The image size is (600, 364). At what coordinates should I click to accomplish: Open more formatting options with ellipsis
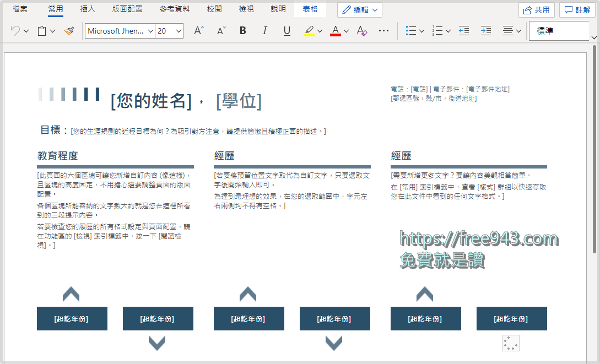(x=383, y=31)
